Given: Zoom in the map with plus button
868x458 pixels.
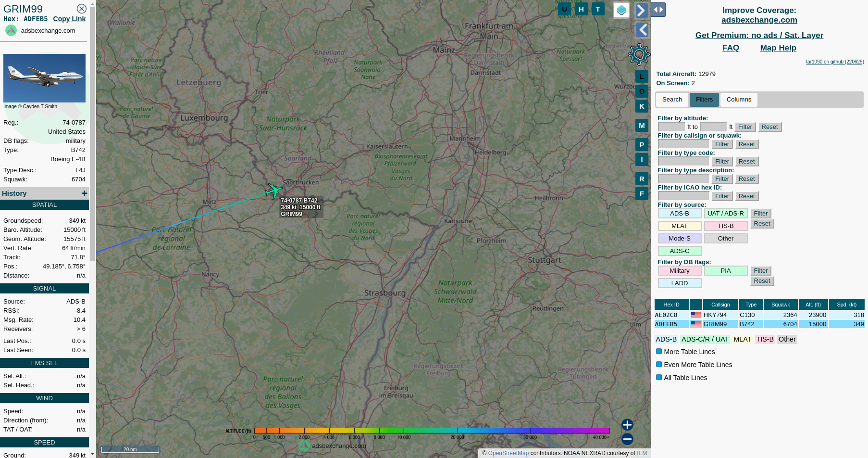Looking at the screenshot, I should coord(627,425).
